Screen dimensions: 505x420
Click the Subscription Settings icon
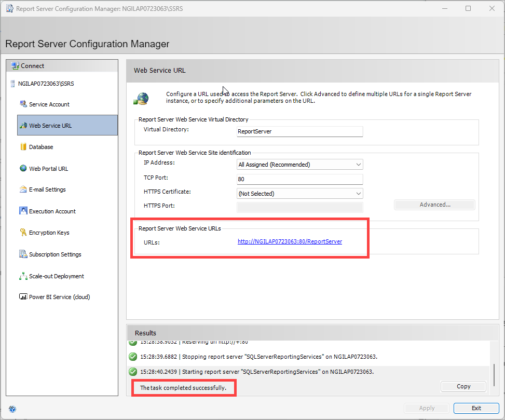(23, 254)
